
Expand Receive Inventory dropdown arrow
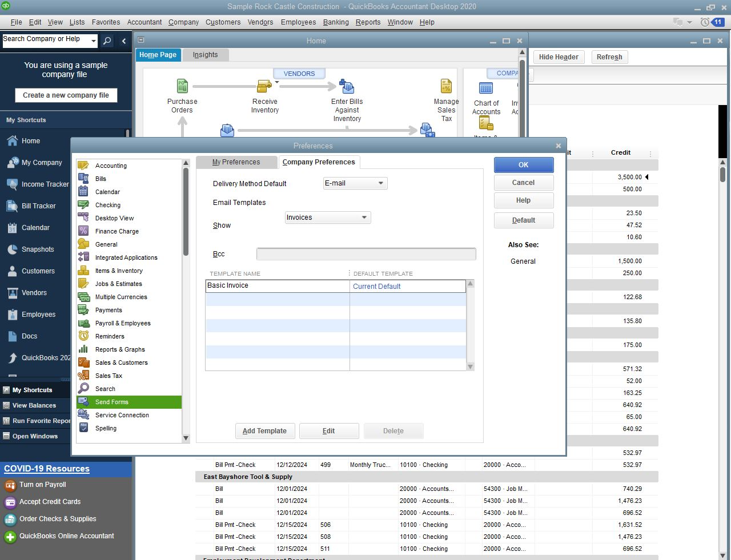pos(277,83)
